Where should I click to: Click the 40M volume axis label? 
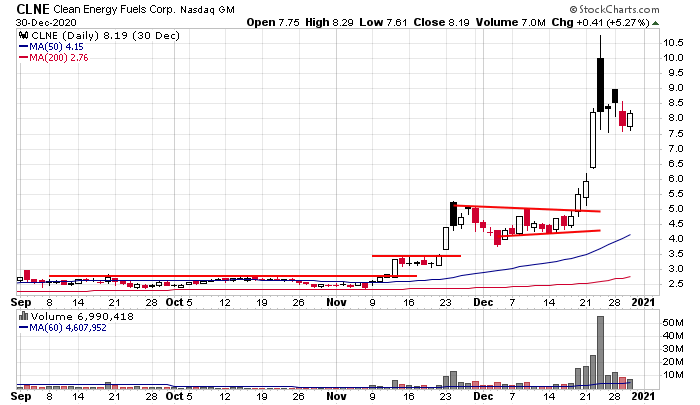click(x=673, y=336)
